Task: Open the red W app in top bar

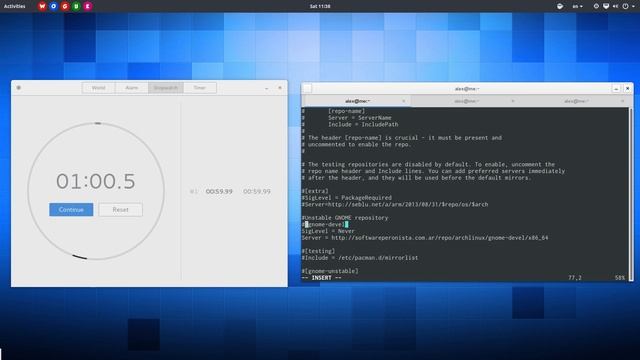Action: (x=42, y=6)
